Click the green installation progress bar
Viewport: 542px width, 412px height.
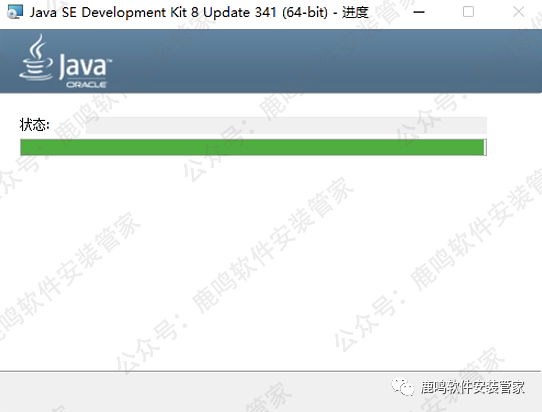pyautogui.click(x=252, y=147)
